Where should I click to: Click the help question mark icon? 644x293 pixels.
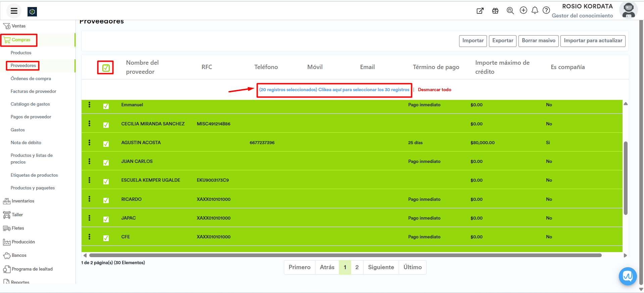coord(546,10)
